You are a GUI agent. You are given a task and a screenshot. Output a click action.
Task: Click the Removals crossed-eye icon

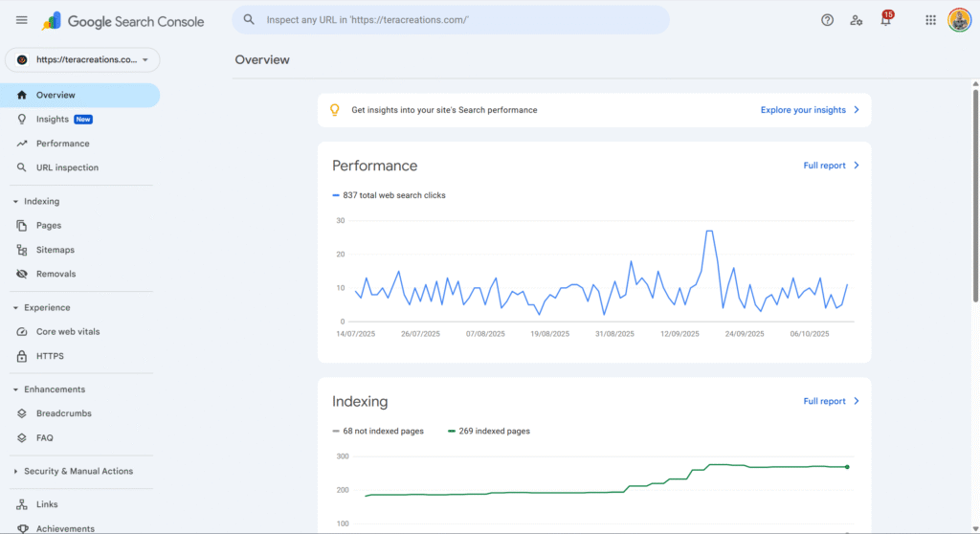tap(22, 274)
